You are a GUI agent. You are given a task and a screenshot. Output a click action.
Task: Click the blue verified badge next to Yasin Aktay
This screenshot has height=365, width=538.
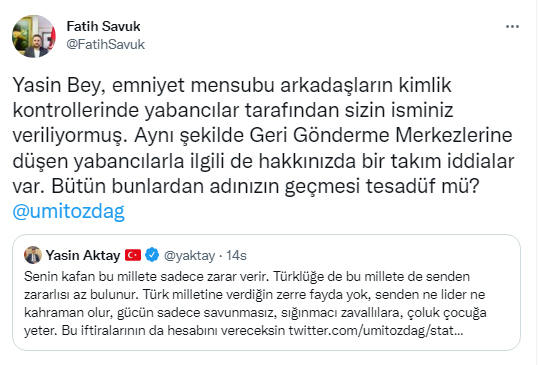[x=152, y=255]
